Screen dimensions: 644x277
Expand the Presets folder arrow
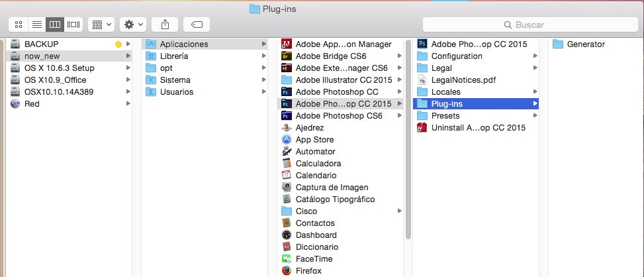pos(535,115)
